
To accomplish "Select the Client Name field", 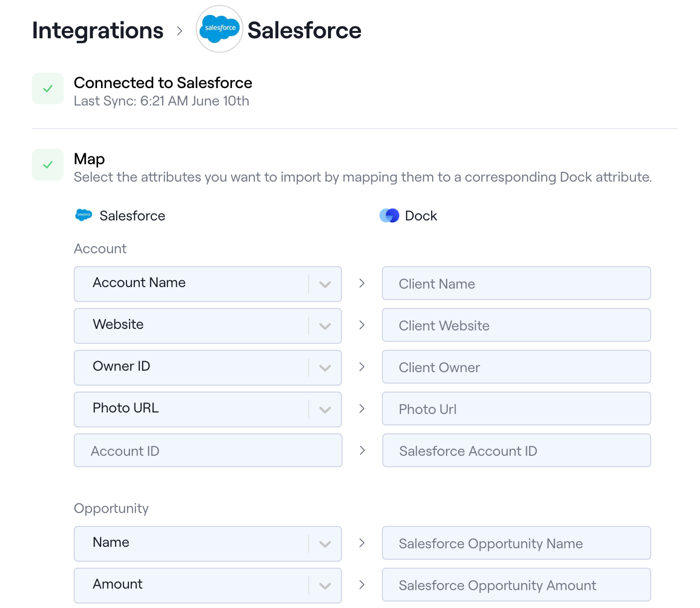I will point(516,284).
